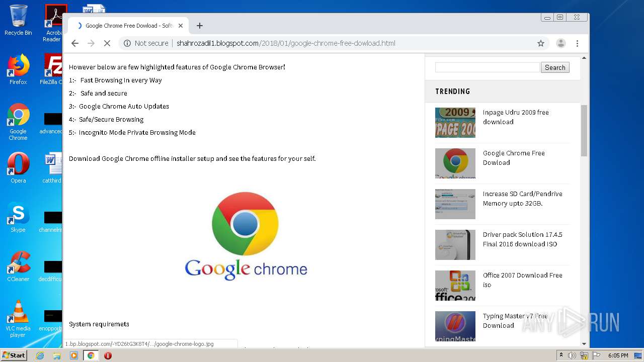Open the Windows Start button
The width and height of the screenshot is (644, 362).
point(14,355)
